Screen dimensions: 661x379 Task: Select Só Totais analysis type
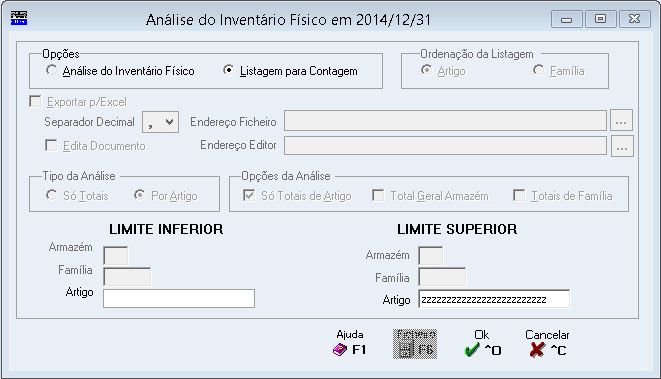(x=51, y=196)
